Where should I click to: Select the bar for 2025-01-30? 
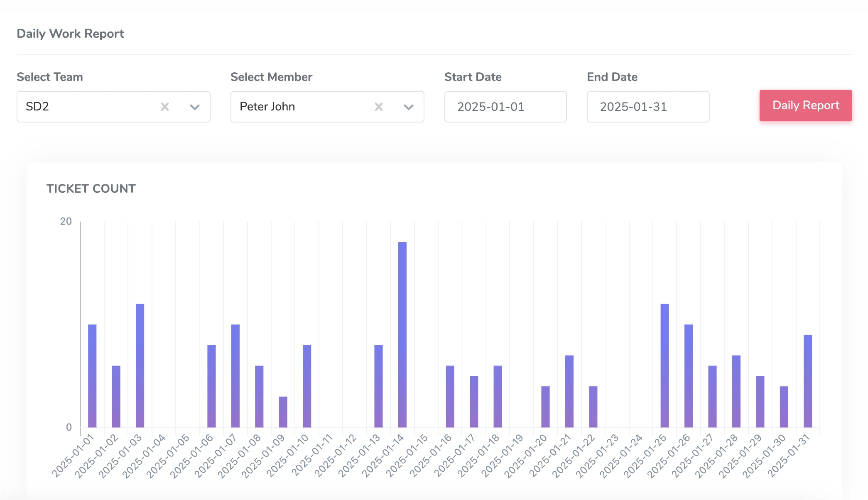pos(784,407)
